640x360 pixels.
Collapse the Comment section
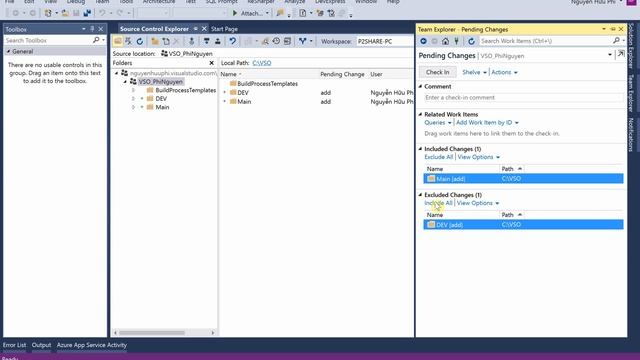tap(420, 87)
